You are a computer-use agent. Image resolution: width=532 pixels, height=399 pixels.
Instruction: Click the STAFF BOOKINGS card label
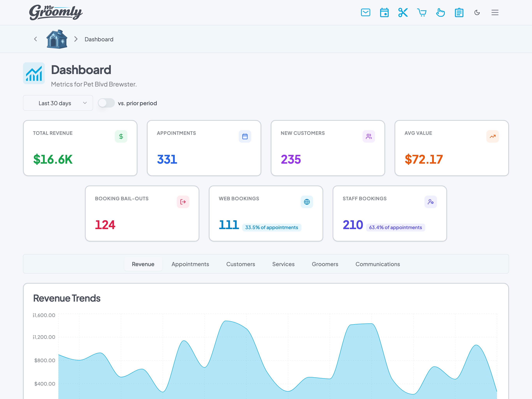365,199
